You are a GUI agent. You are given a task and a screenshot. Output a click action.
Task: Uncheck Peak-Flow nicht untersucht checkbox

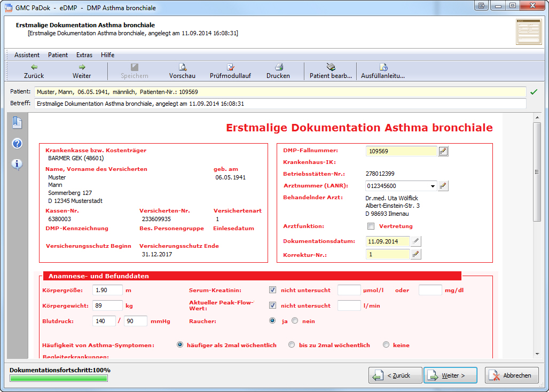pos(272,305)
